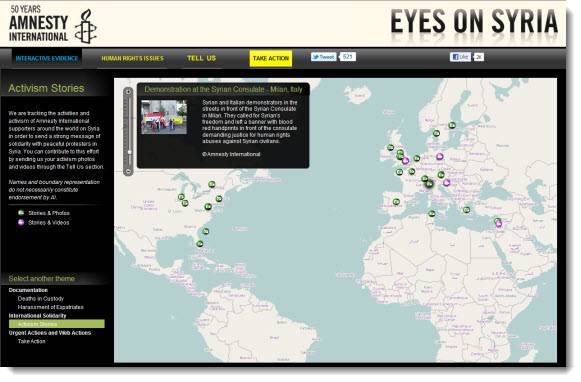
Task: Click the popup title Demonstration at the Syrian Consulate
Action: 223,89
